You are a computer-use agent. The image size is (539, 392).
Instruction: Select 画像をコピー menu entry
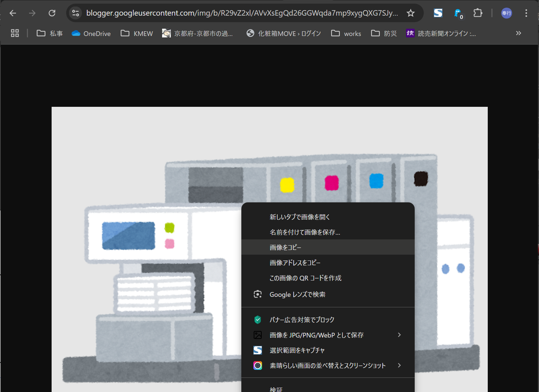[328, 247]
